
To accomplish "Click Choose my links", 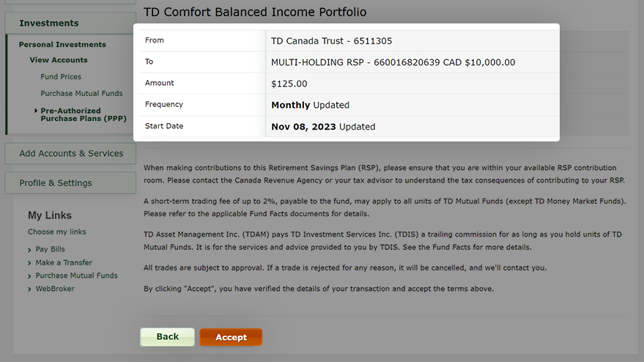I will click(x=56, y=232).
